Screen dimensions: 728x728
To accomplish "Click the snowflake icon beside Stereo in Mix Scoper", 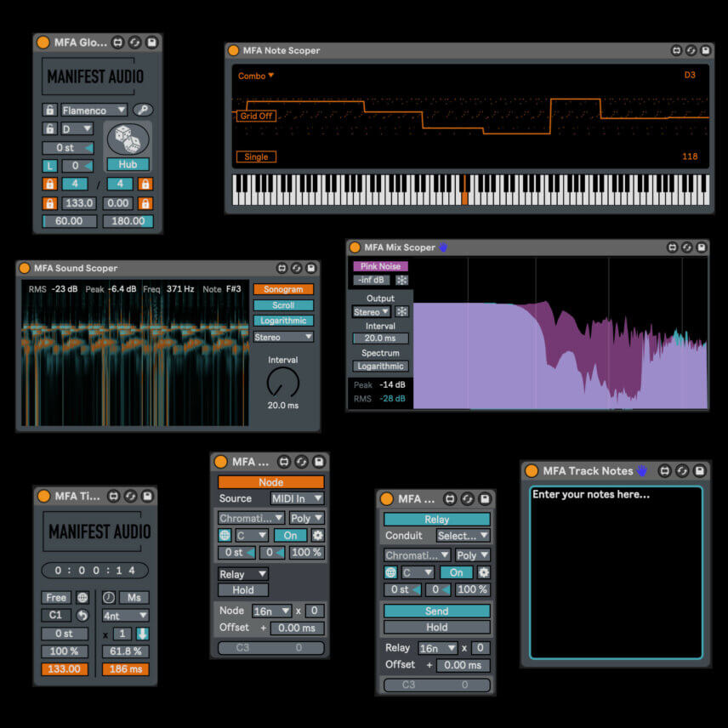I will click(401, 311).
